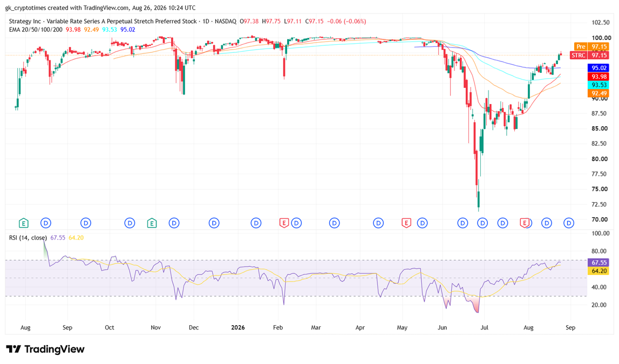Click the red 93.98 value in the EMA legend
619x364 pixels.
pos(73,30)
